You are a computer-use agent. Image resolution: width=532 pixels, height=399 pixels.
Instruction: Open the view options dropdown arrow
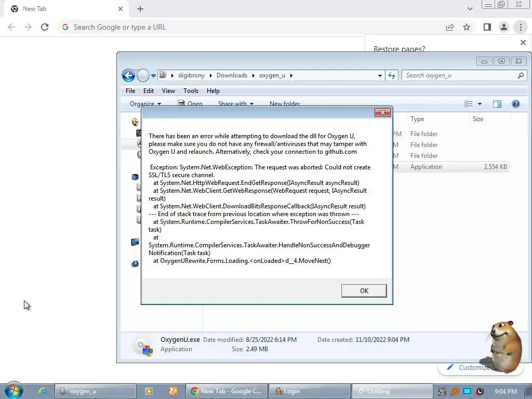point(480,104)
